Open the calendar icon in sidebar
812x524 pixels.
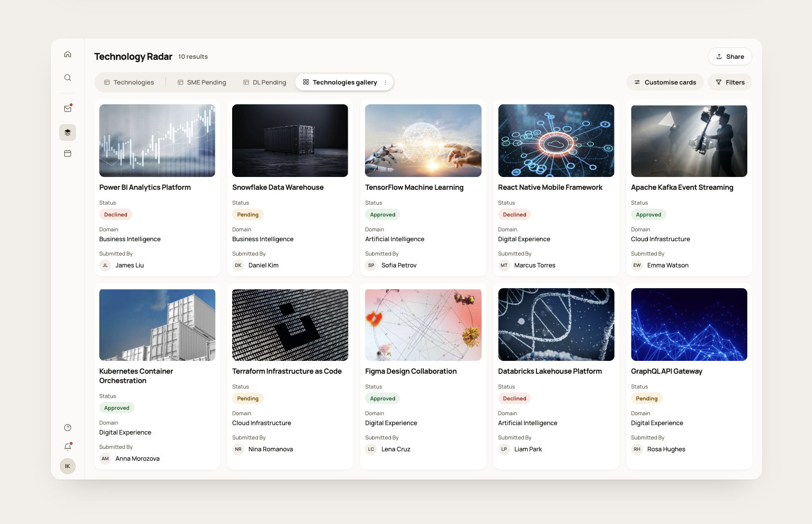(68, 154)
